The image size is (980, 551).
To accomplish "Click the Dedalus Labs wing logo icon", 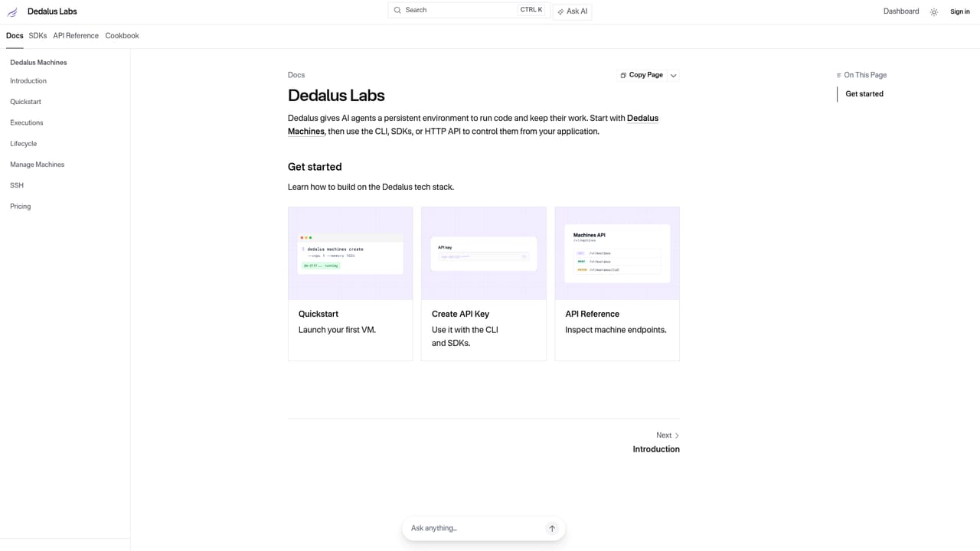I will pyautogui.click(x=12, y=11).
